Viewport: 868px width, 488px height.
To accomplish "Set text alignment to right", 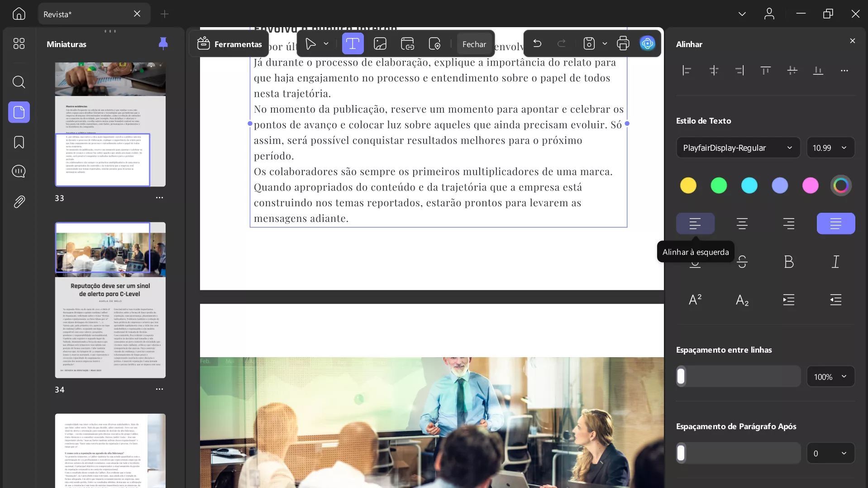I will (x=789, y=224).
